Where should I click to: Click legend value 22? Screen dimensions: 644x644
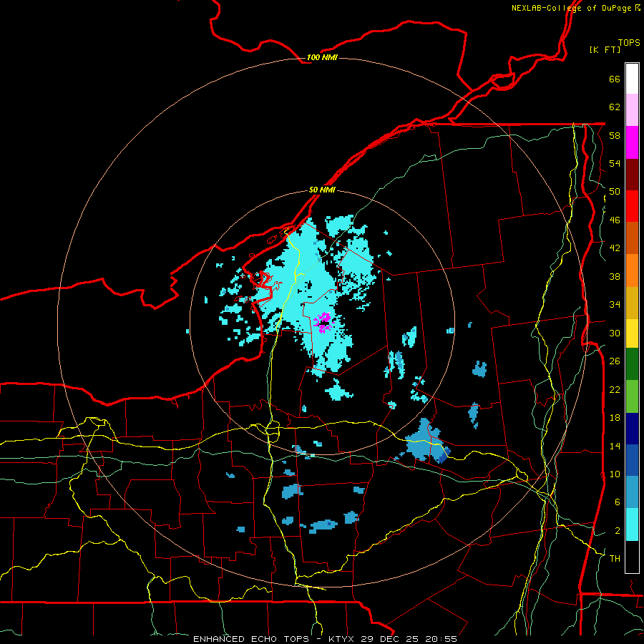click(615, 389)
